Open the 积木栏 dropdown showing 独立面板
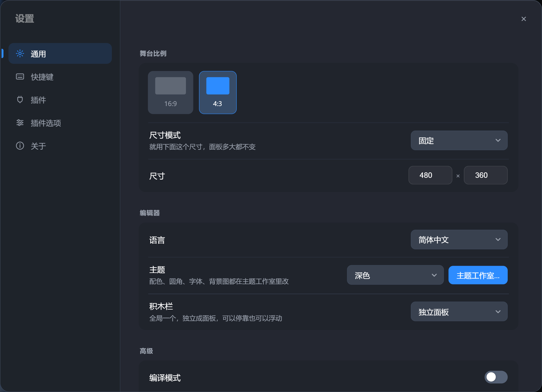The width and height of the screenshot is (542, 392). [x=459, y=312]
